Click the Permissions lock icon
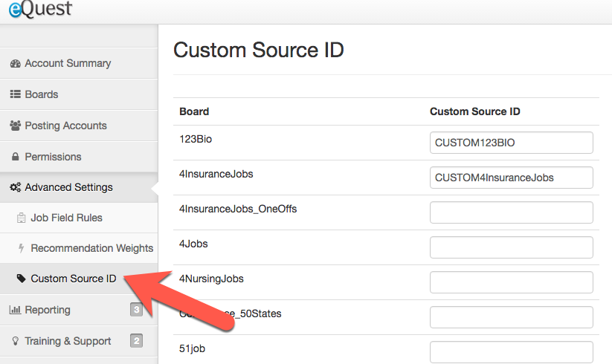The image size is (612, 364). coord(15,157)
